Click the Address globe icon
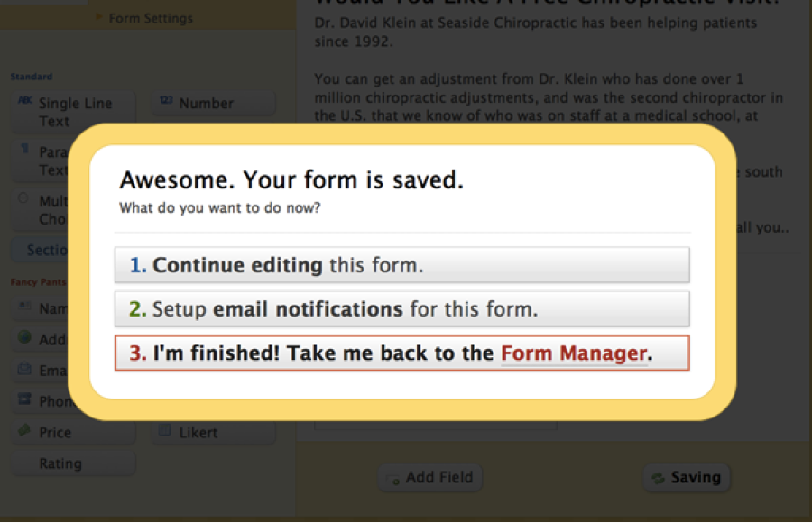 click(25, 339)
